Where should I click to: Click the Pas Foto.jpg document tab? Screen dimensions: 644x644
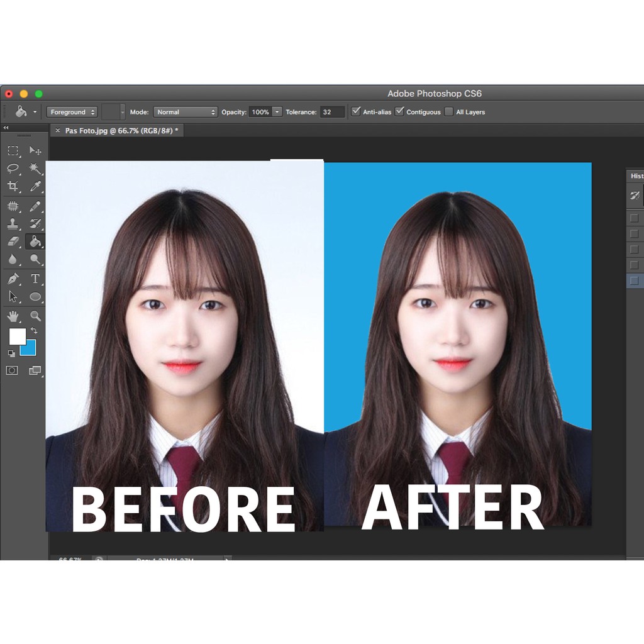tap(116, 129)
